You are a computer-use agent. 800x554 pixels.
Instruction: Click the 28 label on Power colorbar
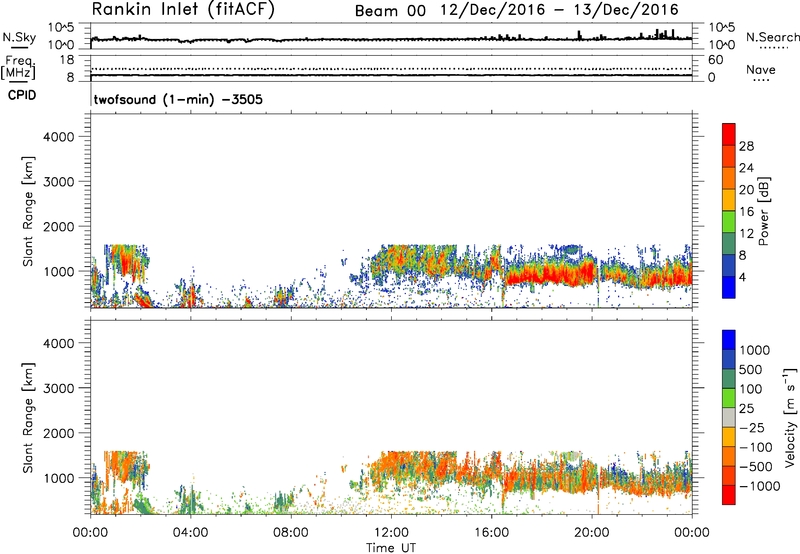(x=746, y=146)
